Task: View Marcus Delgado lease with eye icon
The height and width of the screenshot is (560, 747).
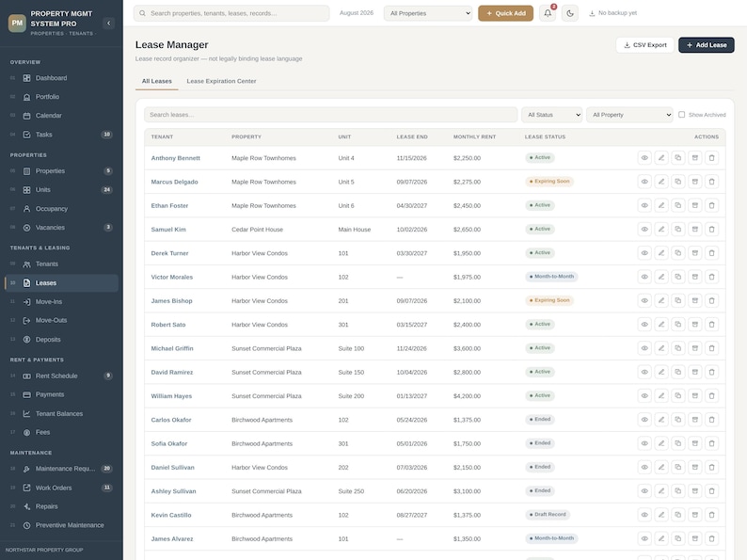Action: [x=644, y=182]
